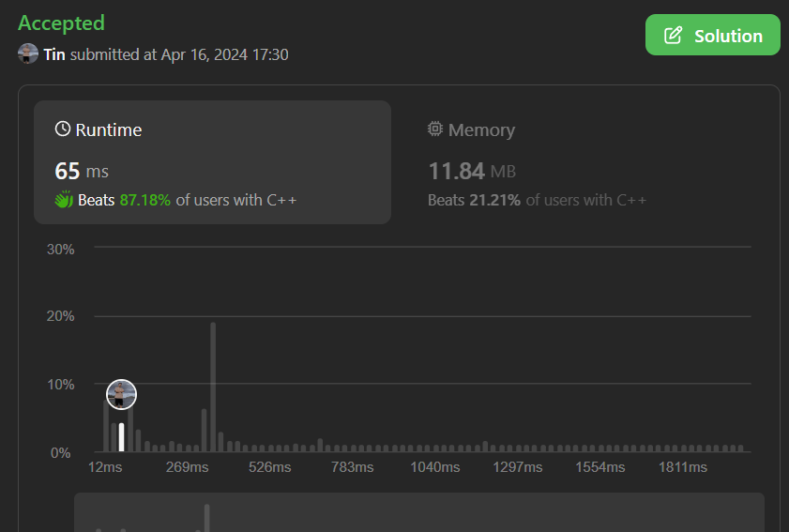The width and height of the screenshot is (789, 532).
Task: Click the chip icon next to Memory
Action: click(x=435, y=129)
